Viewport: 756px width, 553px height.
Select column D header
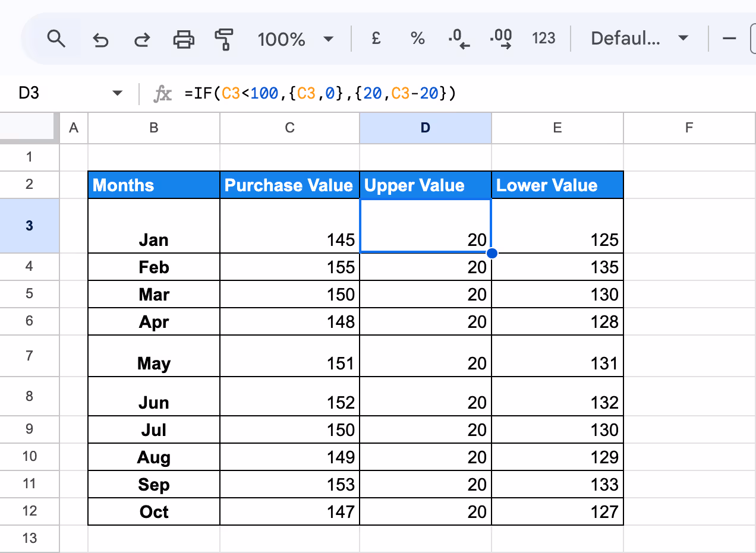tap(425, 128)
